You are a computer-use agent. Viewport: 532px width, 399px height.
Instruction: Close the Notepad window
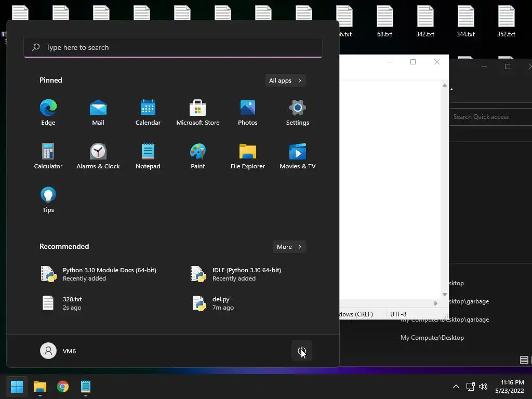(x=436, y=62)
